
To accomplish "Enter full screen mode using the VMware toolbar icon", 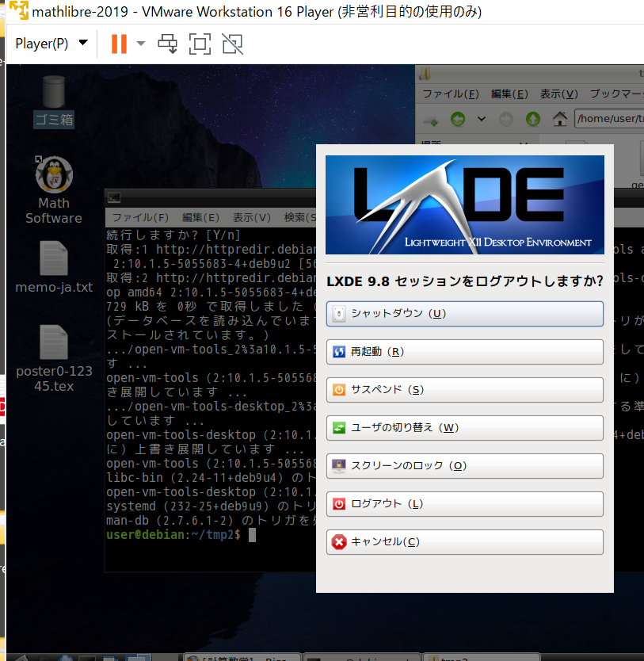I will (x=200, y=44).
